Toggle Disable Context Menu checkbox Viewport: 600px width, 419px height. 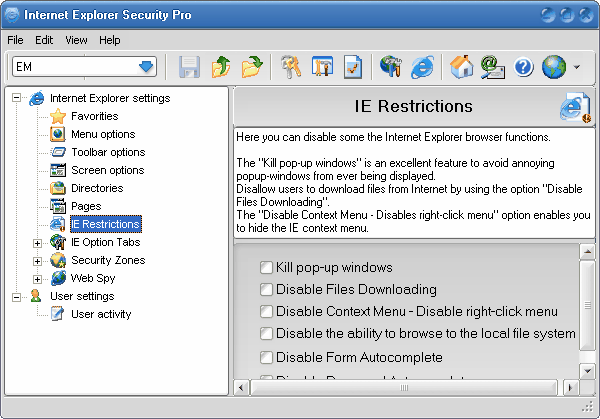click(266, 311)
